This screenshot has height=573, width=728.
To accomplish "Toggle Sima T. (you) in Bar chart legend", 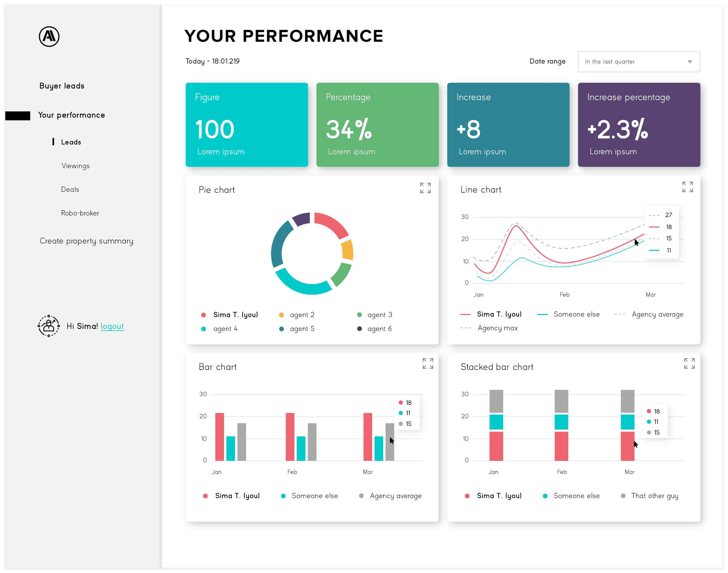I will click(x=232, y=496).
